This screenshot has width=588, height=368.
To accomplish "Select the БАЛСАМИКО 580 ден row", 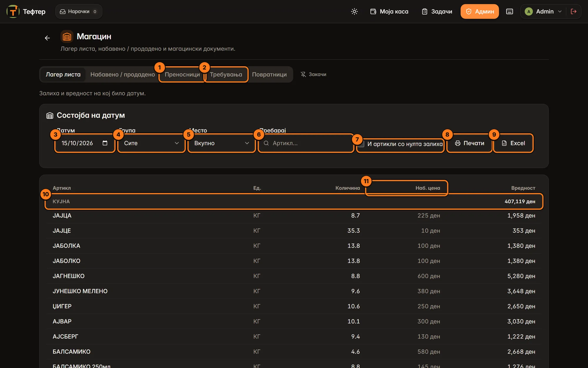I will coord(294,352).
